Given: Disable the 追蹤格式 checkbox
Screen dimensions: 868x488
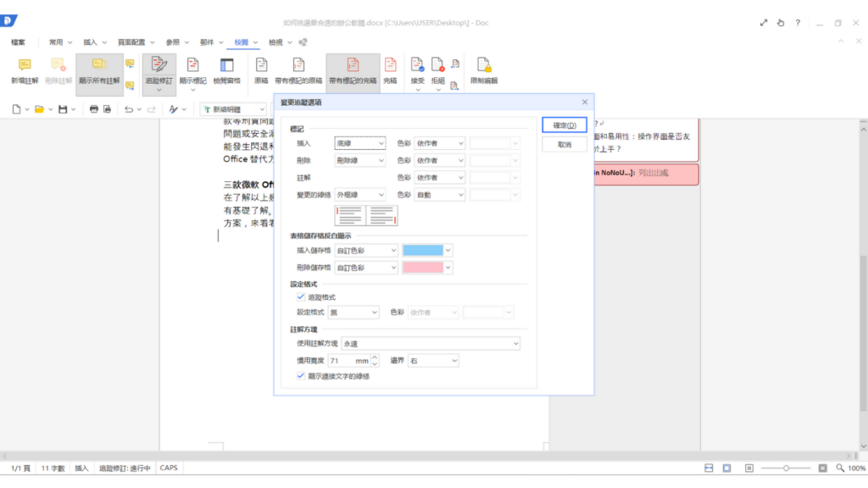Looking at the screenshot, I should (x=301, y=296).
